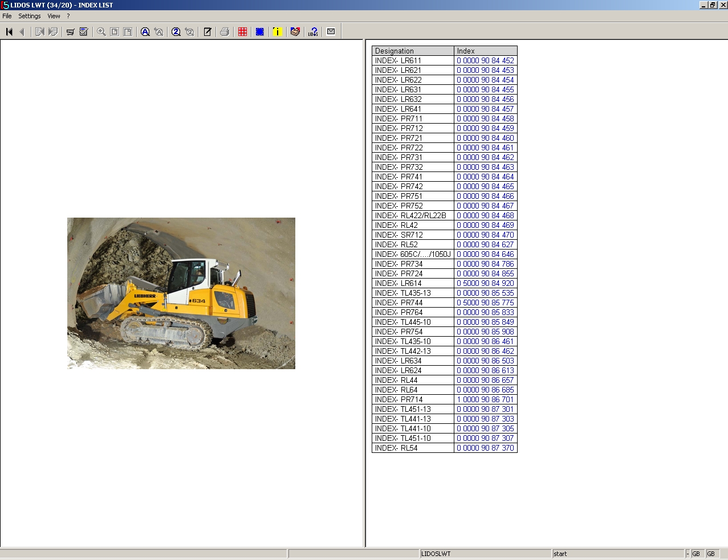Start a search by designation letter A
Image resolution: width=728 pixels, height=560 pixels.
(145, 31)
